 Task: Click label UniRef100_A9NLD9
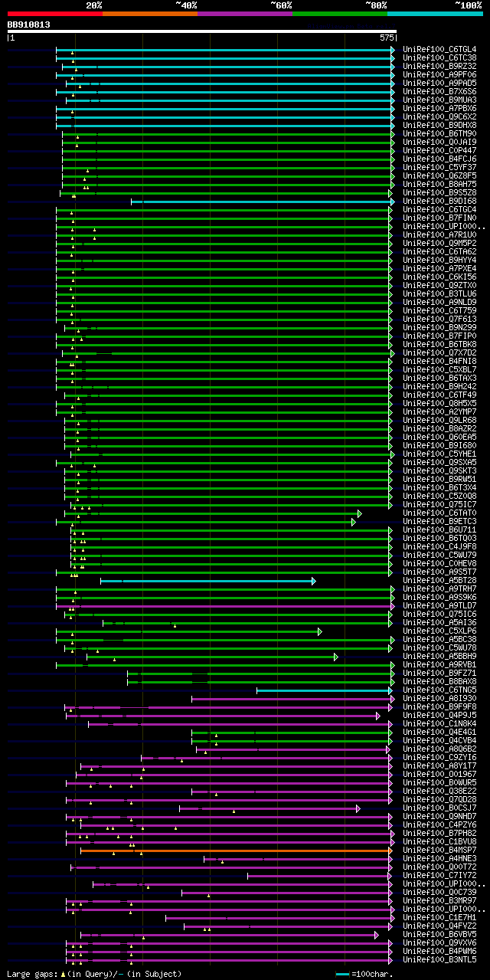pos(439,303)
